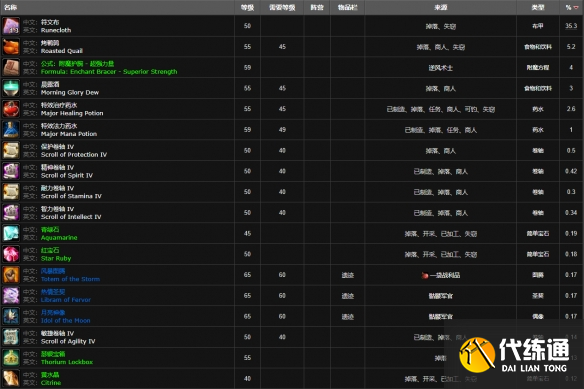Sort table by 名称 column header
Screen dimensions: 584x389
(x=10, y=7)
